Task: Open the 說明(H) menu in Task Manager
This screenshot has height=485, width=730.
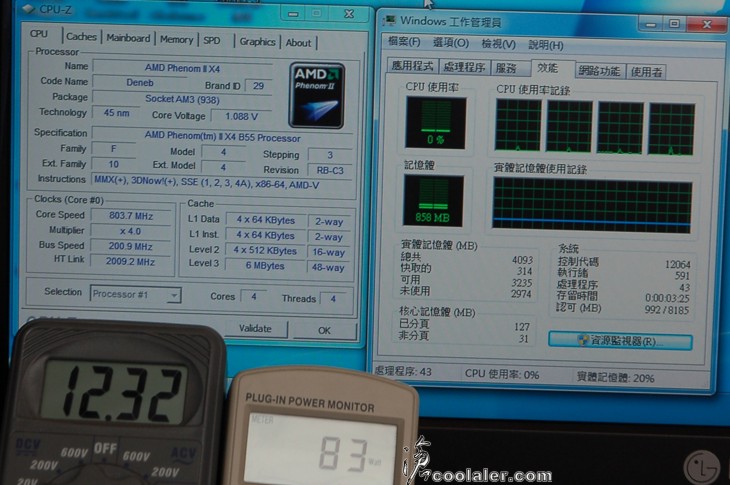Action: point(546,45)
